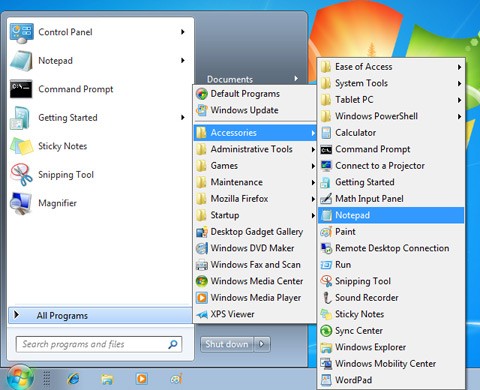Click the Snipping Tool entry in Accessories
This screenshot has width=480, height=390.
click(x=391, y=281)
